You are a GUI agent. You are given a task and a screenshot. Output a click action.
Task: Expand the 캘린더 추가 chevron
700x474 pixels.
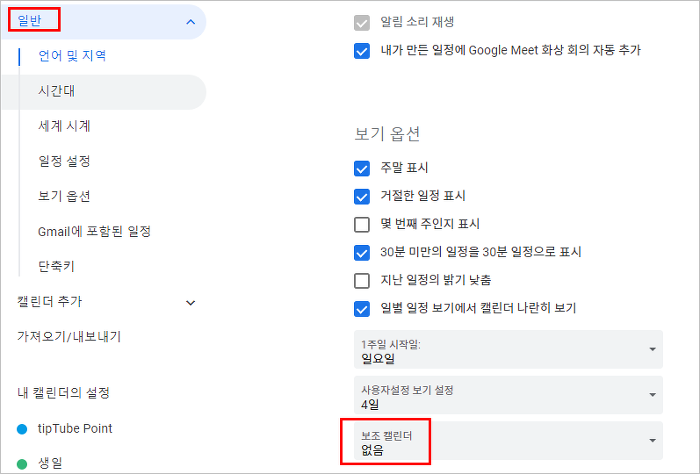[191, 303]
